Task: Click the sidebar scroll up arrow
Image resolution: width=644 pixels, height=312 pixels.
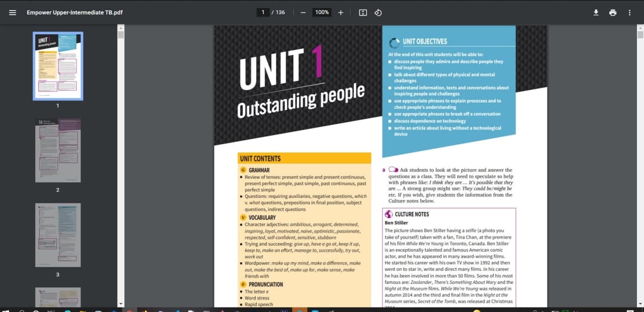Action: coord(120,28)
